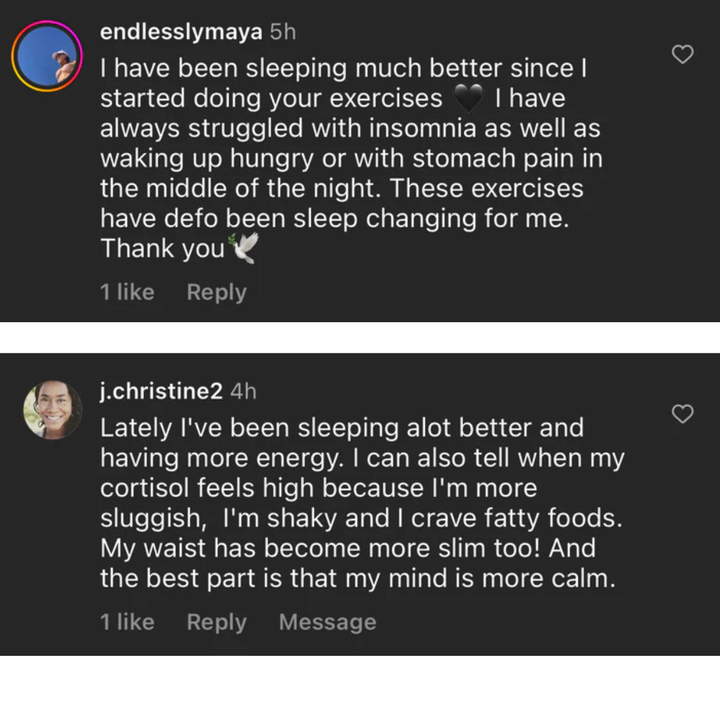Click the 5h timestamp beside endlesslymaya

pos(283,32)
